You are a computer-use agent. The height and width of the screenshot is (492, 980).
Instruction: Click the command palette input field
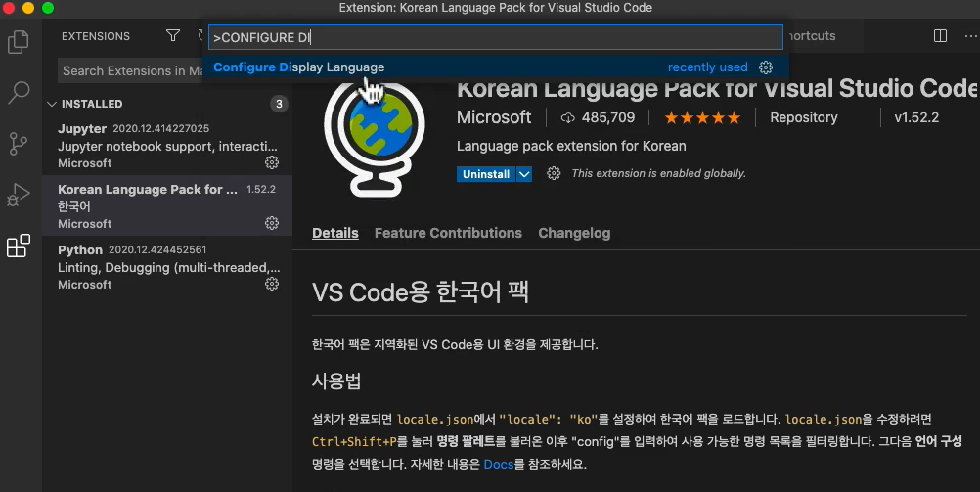click(495, 37)
